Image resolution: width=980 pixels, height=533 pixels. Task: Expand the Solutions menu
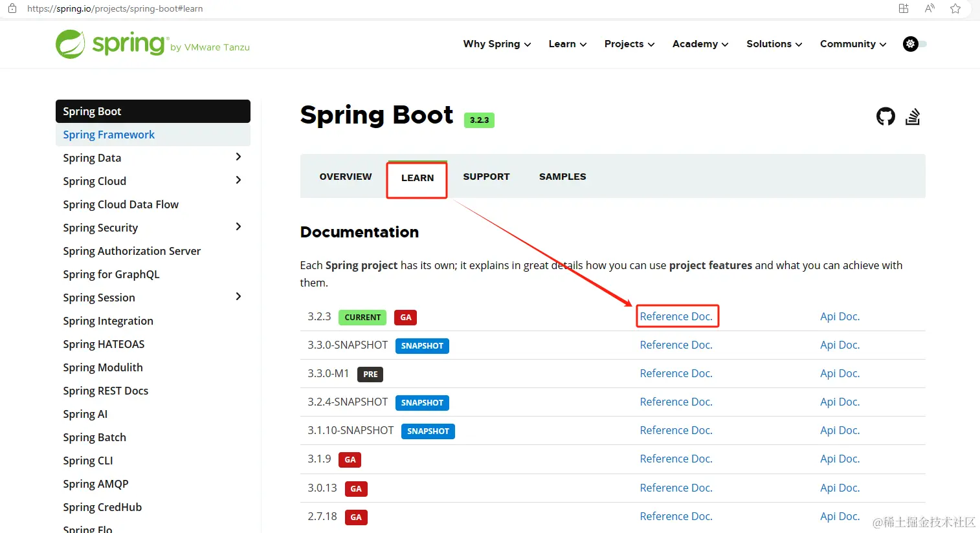[x=774, y=44]
